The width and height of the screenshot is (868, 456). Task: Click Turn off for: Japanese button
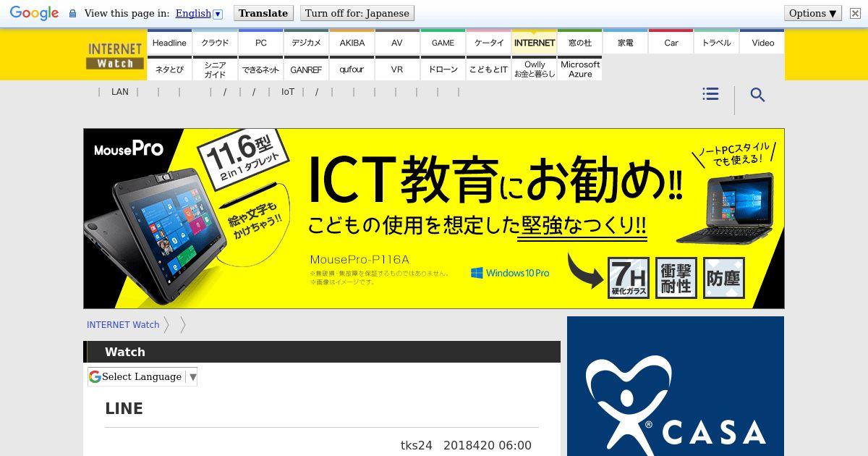357,13
